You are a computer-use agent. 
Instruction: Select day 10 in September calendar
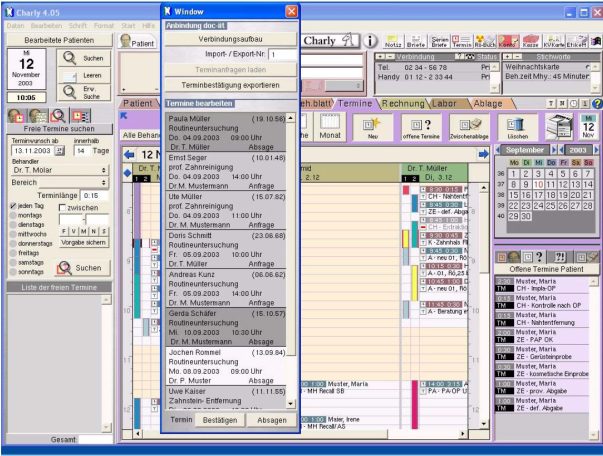pyautogui.click(x=538, y=184)
